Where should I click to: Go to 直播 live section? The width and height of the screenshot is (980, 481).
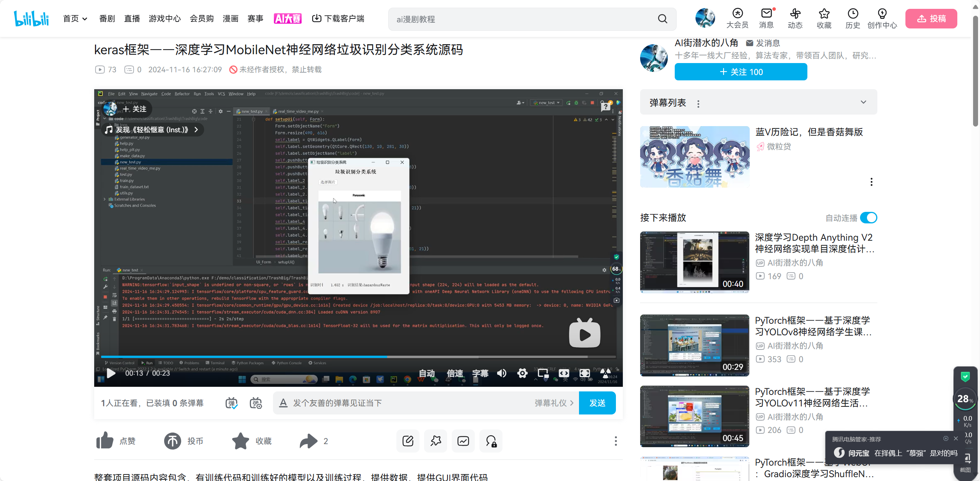(x=132, y=18)
